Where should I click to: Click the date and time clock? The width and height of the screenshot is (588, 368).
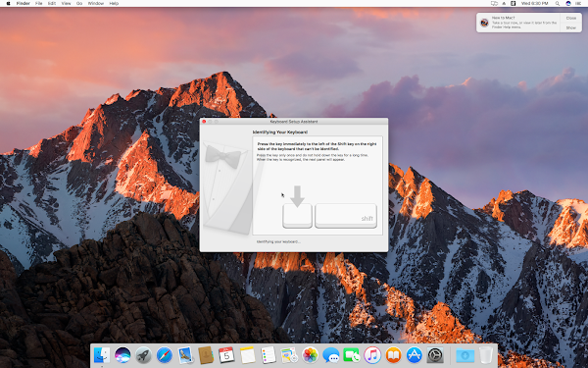(x=535, y=3)
